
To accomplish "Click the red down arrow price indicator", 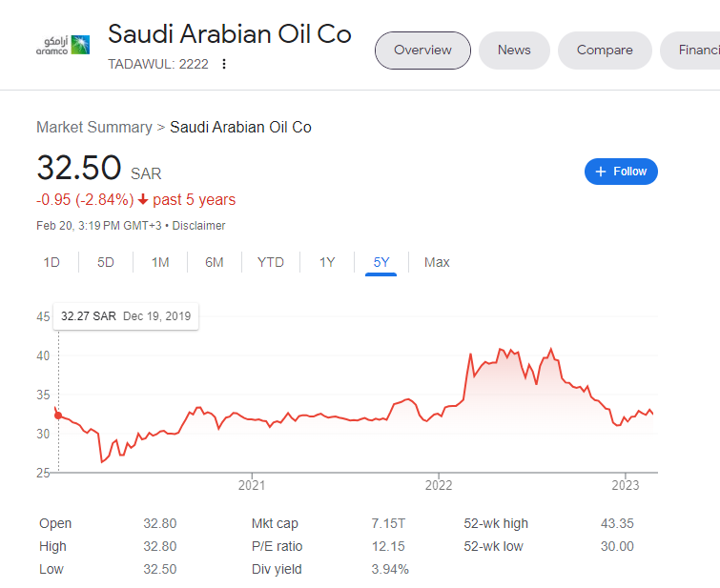I will click(143, 200).
